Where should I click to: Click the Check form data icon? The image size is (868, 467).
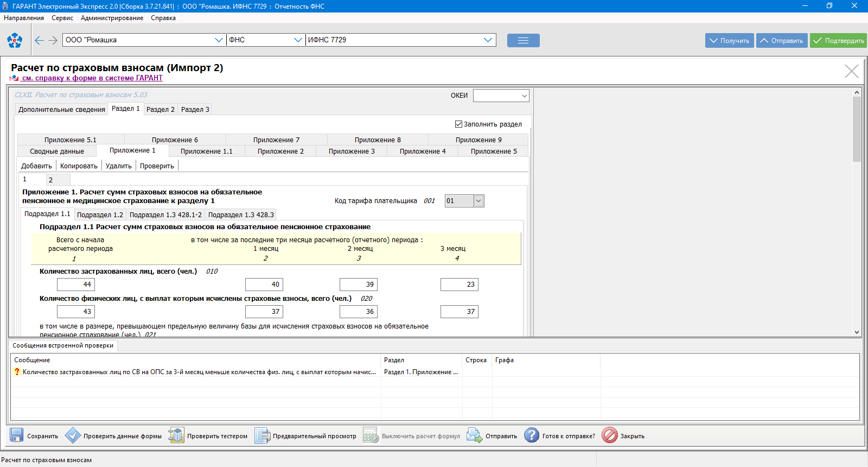[x=73, y=436]
